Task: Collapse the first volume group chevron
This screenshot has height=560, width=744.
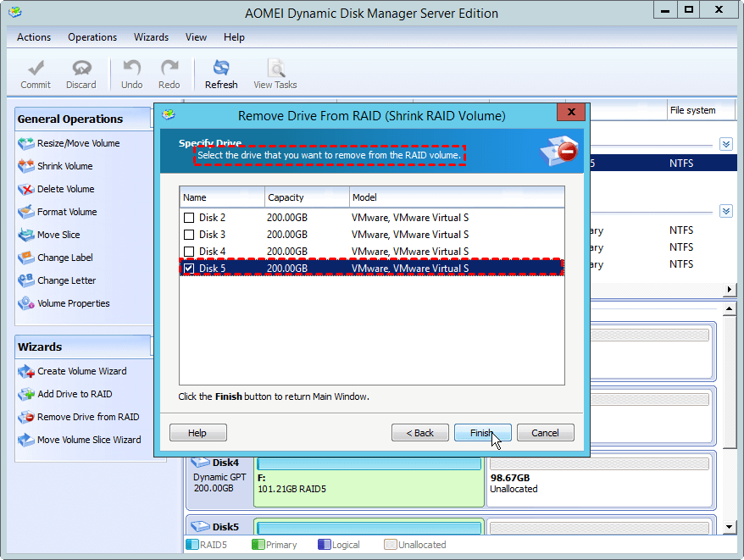Action: coord(725,144)
